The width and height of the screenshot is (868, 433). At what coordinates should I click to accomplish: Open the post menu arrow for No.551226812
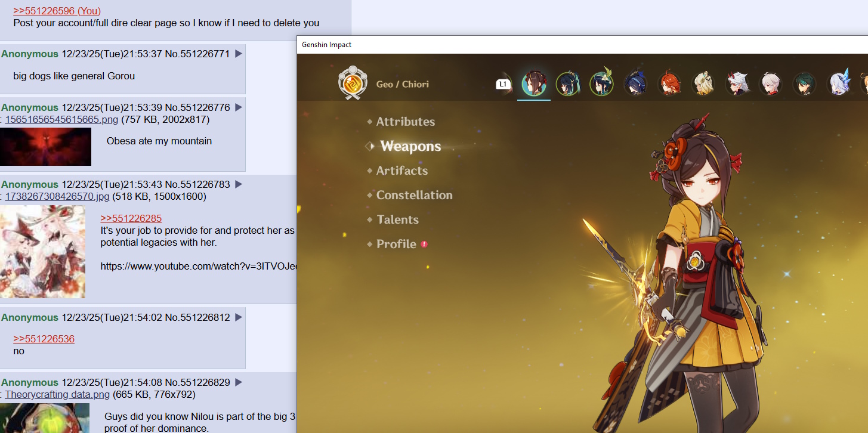pyautogui.click(x=239, y=317)
